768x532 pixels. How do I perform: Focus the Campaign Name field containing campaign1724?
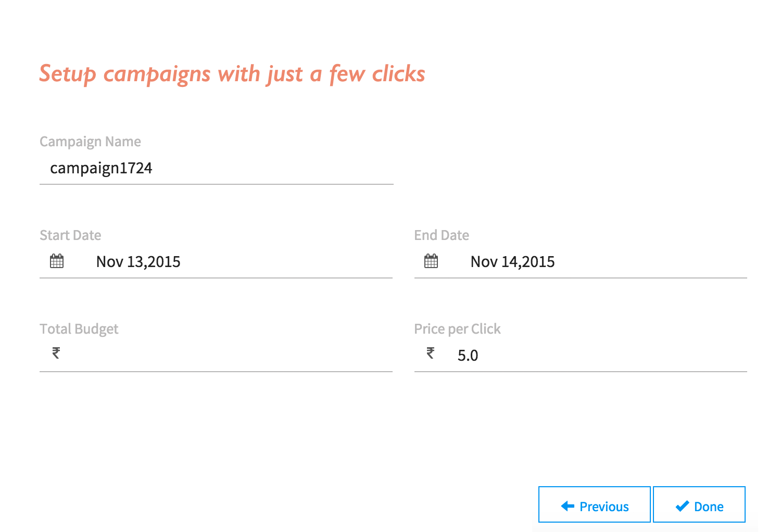pyautogui.click(x=217, y=169)
